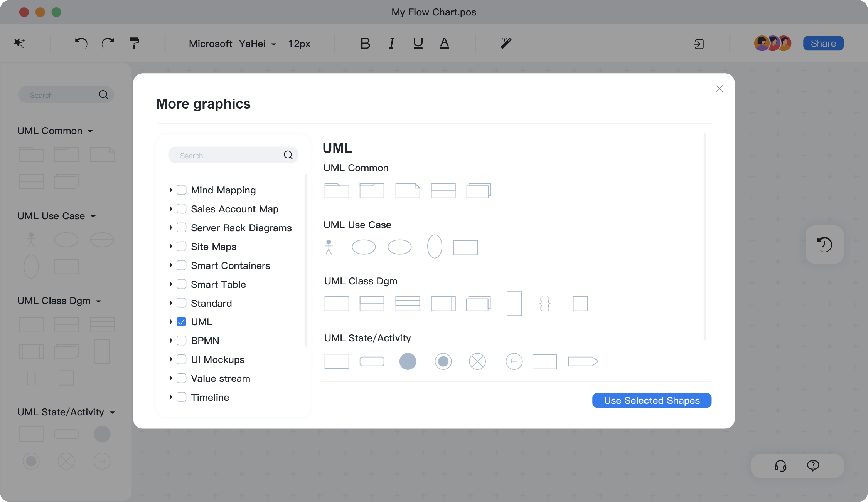Screen dimensions: 868x502
Task: Click the dialog's category search field
Action: [x=228, y=156]
